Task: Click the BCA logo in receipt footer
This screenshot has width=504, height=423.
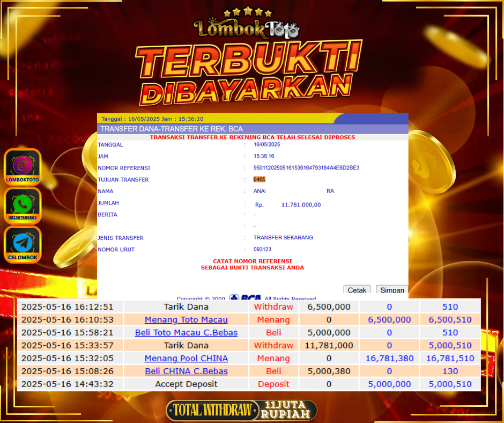Action: pyautogui.click(x=246, y=298)
